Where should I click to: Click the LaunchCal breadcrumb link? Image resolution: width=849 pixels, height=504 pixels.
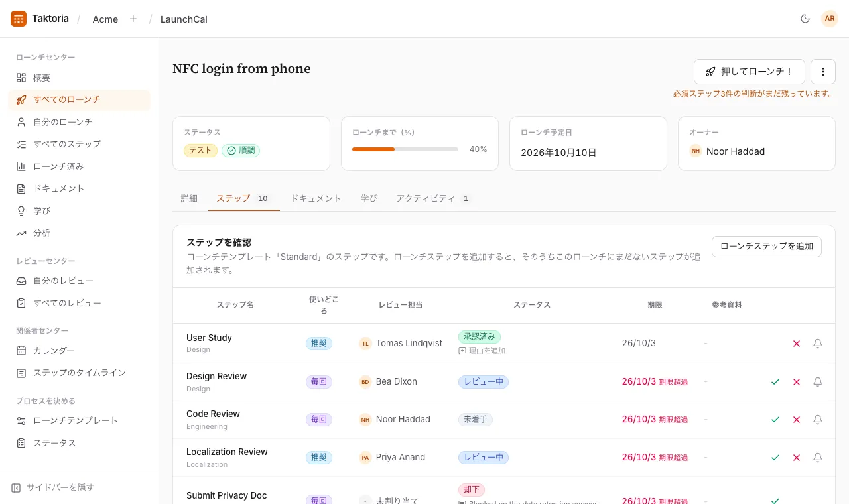click(184, 19)
